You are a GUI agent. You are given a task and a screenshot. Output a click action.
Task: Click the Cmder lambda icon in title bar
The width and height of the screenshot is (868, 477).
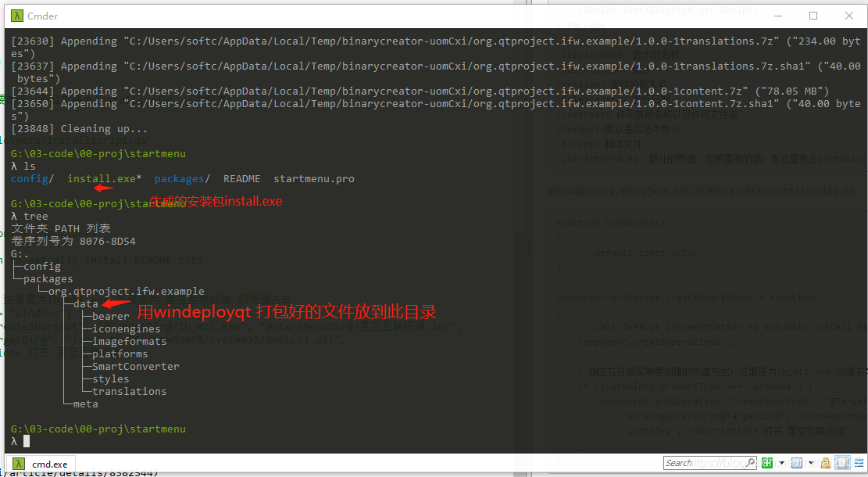click(x=17, y=16)
